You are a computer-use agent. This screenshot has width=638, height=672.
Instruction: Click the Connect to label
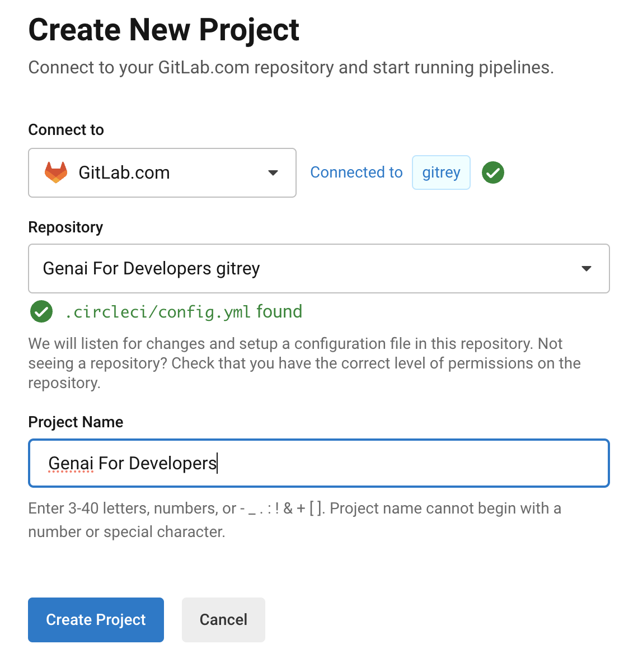tap(66, 130)
